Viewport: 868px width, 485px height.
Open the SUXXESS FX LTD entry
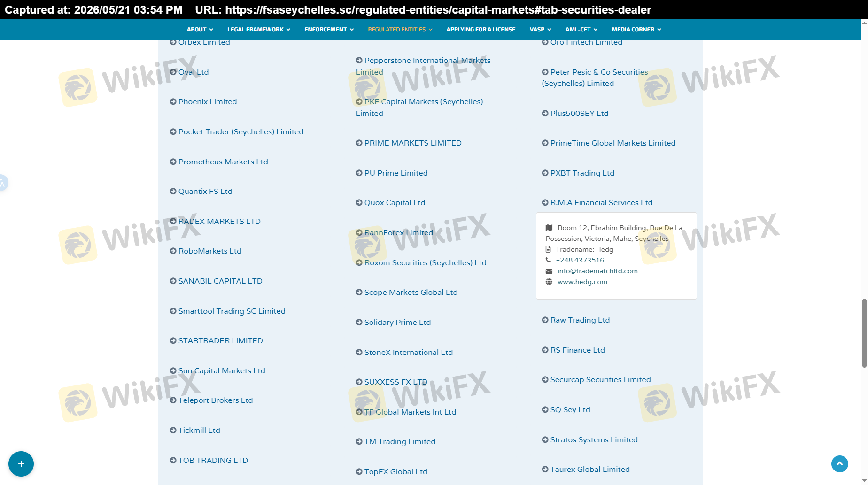point(396,382)
